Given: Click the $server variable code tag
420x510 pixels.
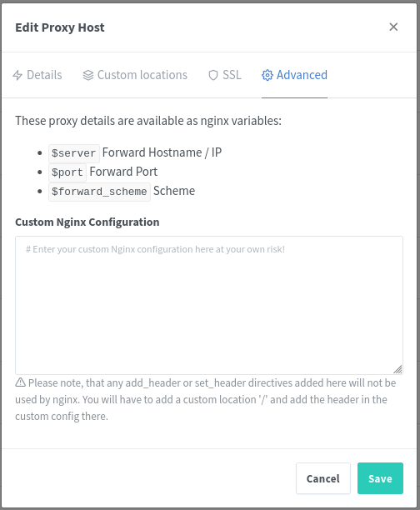Looking at the screenshot, I should pyautogui.click(x=74, y=153).
